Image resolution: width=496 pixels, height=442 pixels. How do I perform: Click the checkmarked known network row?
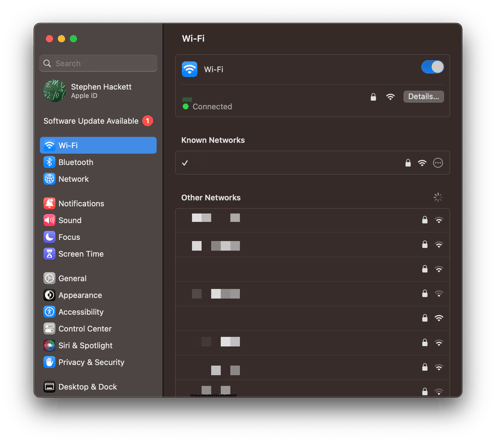tap(313, 163)
